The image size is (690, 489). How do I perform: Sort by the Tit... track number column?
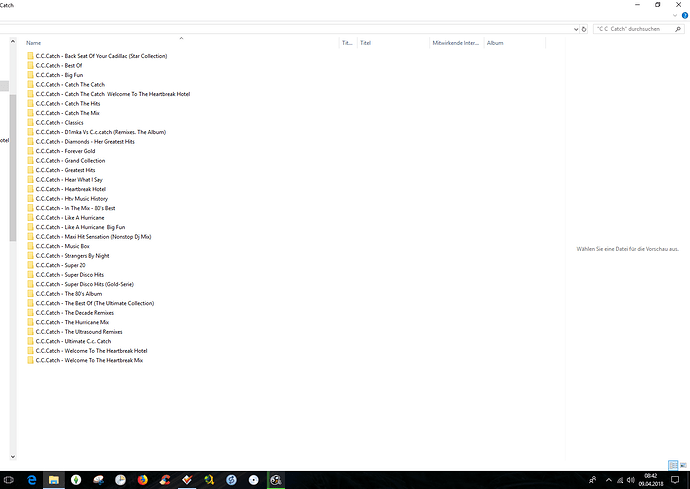coord(348,43)
